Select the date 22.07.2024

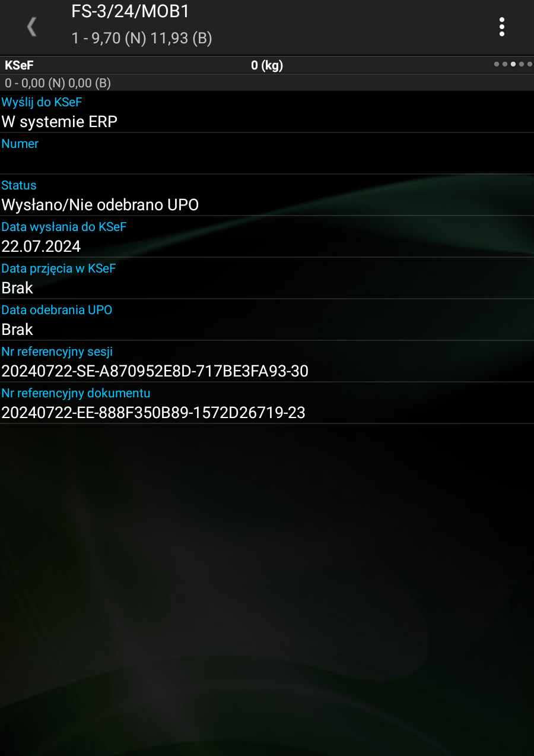tap(41, 246)
